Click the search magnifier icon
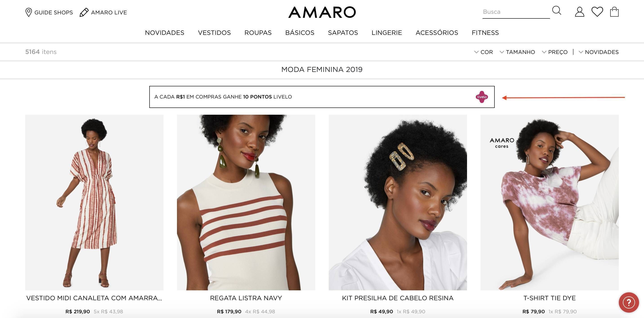 [x=557, y=11]
